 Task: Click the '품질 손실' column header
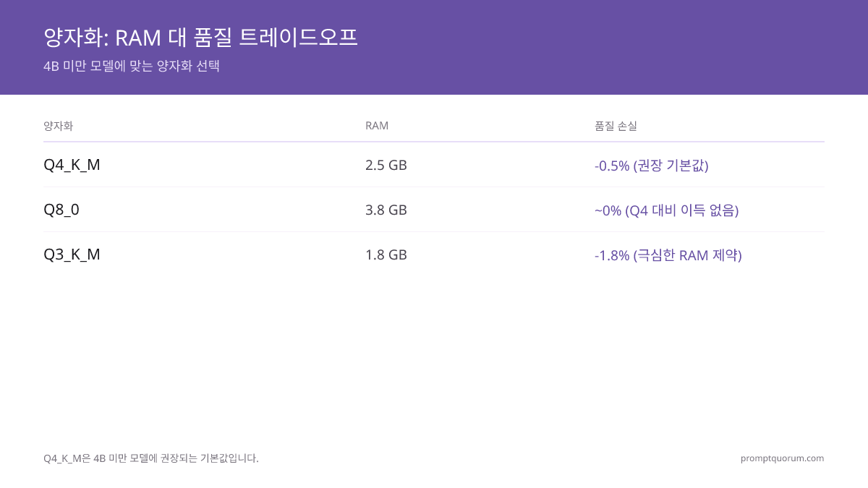616,126
